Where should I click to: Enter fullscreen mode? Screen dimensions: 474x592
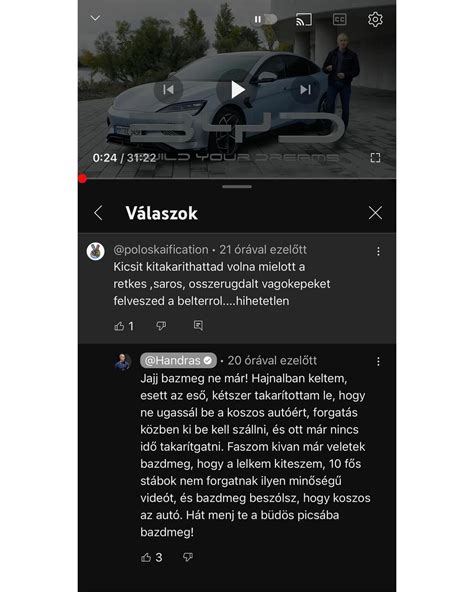[x=375, y=157]
